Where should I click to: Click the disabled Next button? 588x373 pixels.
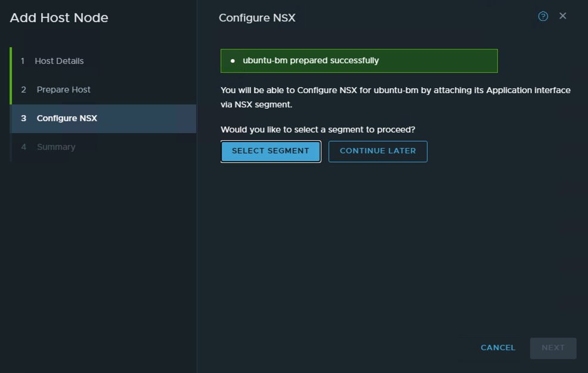tap(553, 348)
